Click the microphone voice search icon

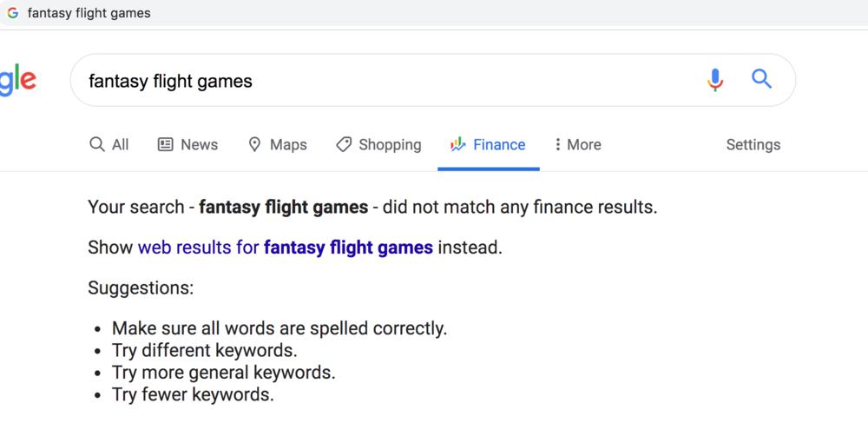714,80
